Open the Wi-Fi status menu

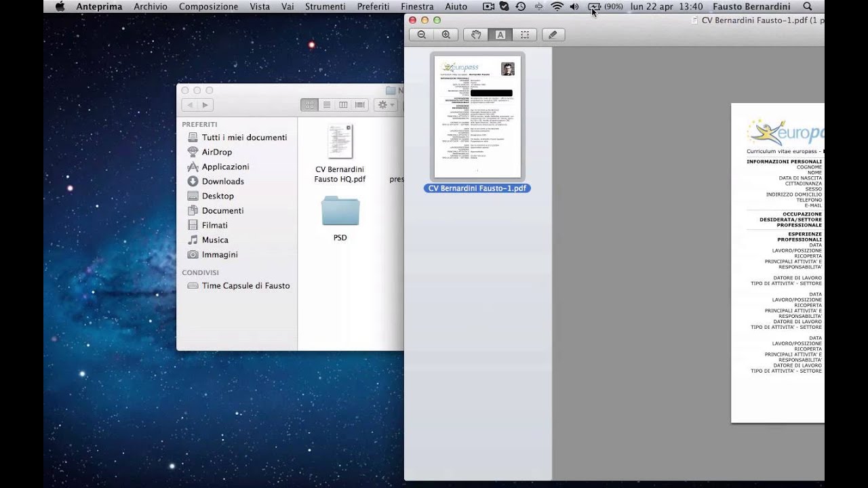(557, 7)
